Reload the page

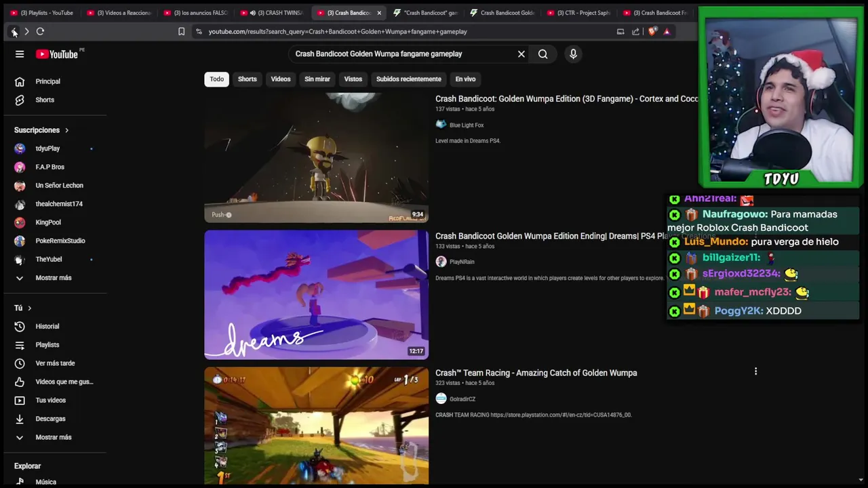40,32
